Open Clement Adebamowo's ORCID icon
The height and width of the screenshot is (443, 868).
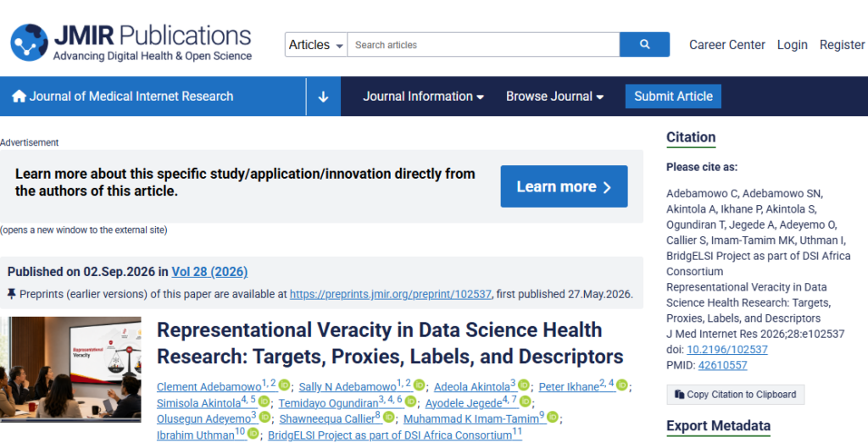285,385
